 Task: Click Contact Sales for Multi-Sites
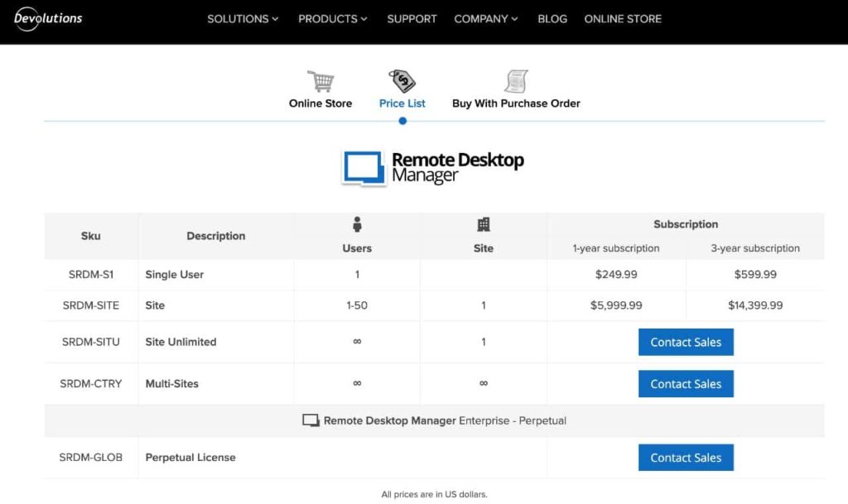click(x=686, y=383)
